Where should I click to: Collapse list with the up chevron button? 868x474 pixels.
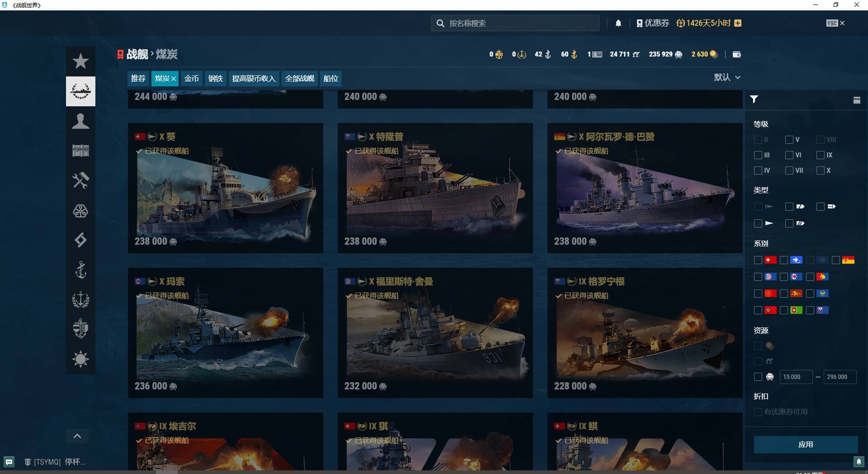click(77, 436)
